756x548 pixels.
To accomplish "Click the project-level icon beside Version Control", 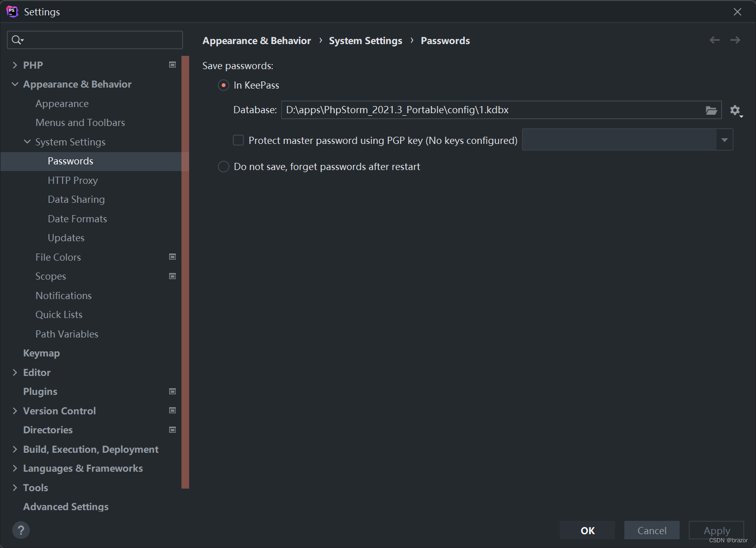I will pyautogui.click(x=173, y=410).
